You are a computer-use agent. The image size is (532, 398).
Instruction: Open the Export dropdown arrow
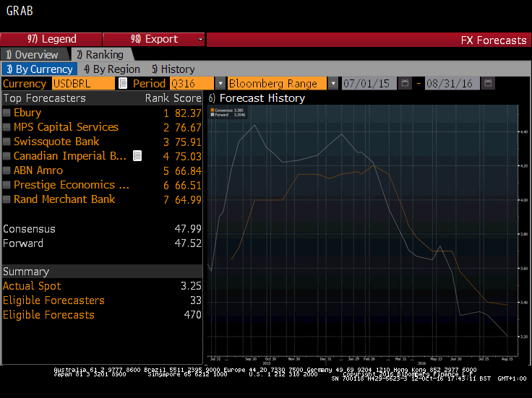[x=200, y=39]
